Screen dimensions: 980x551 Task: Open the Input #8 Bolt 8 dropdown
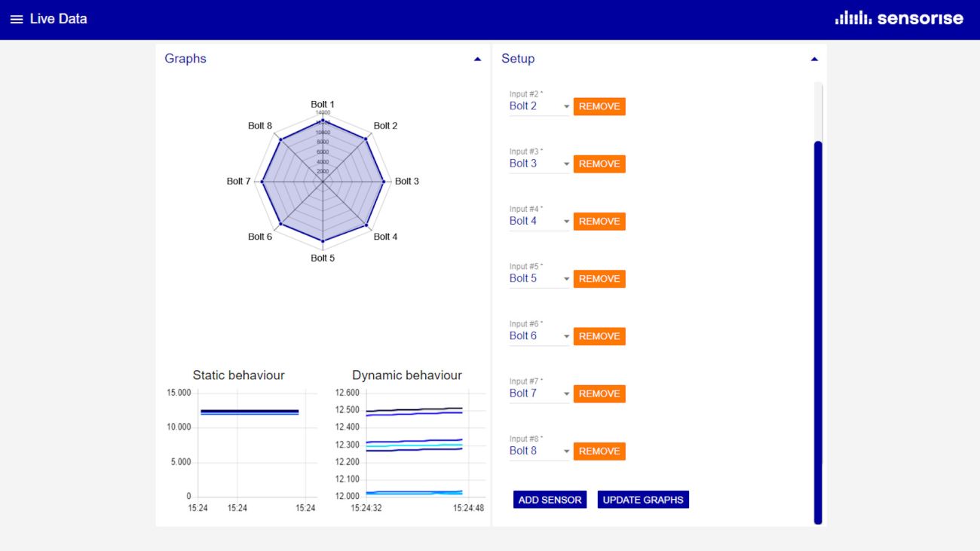(x=539, y=451)
